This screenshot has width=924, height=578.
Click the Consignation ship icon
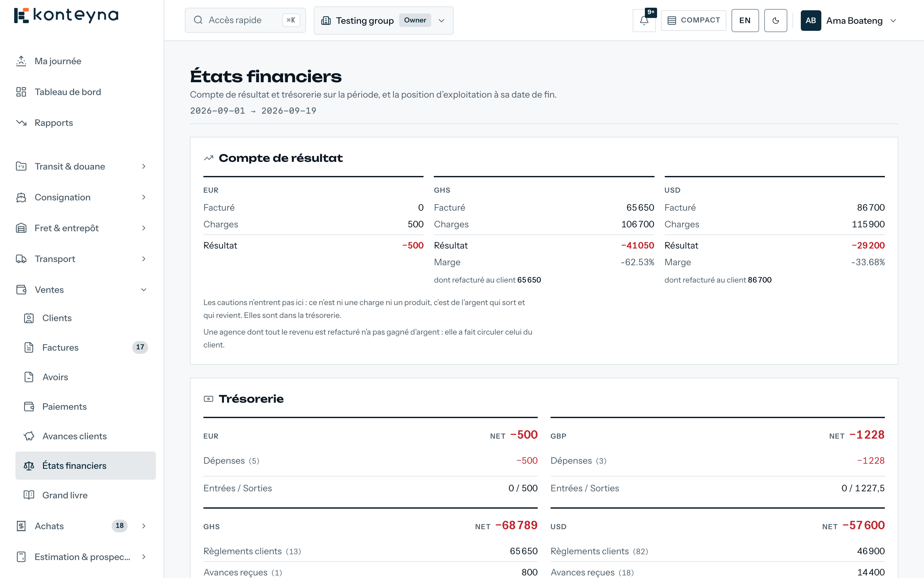pos(21,197)
